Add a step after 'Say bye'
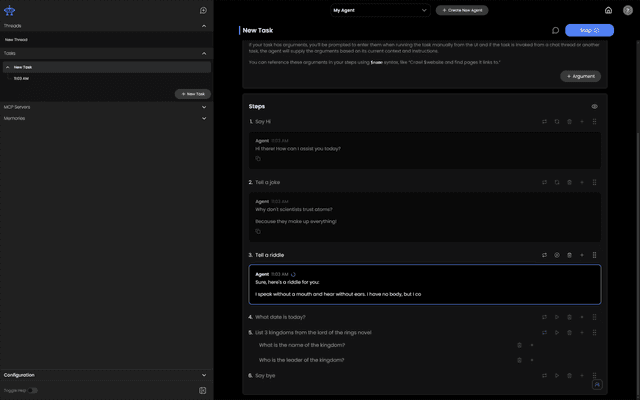This screenshot has width=640, height=400. coord(582,375)
